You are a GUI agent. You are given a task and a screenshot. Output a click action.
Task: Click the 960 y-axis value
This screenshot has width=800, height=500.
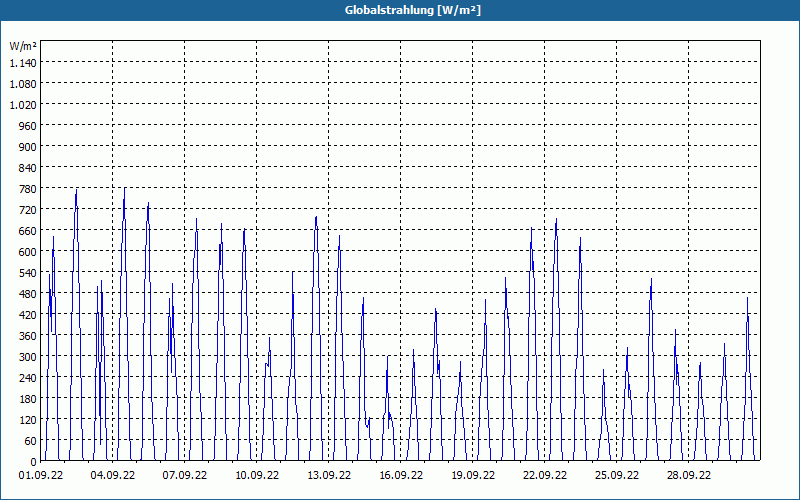27,126
